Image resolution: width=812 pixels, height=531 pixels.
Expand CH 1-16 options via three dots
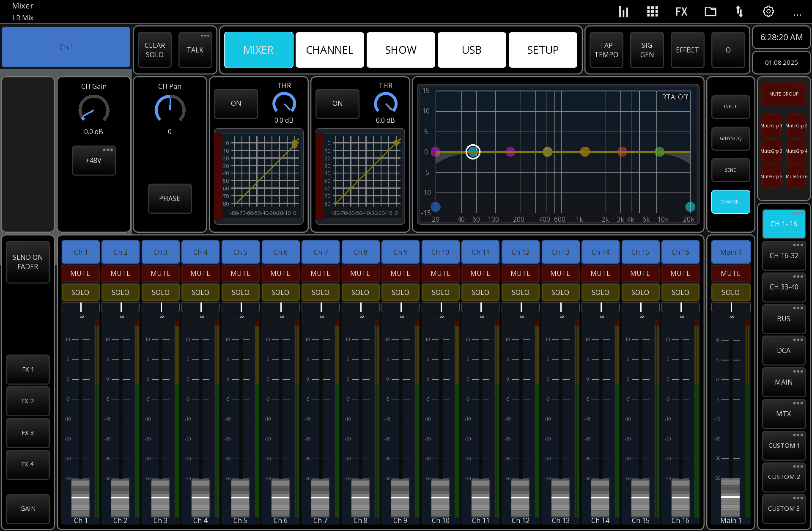[x=798, y=213]
